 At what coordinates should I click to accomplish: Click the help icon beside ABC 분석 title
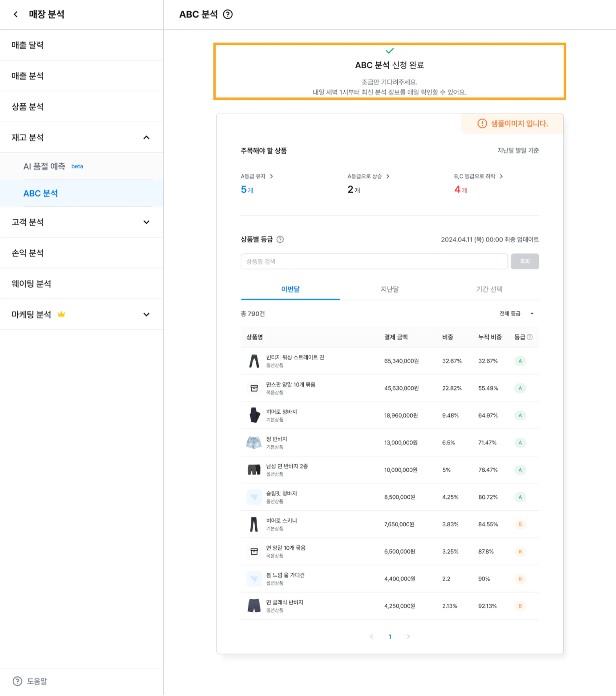click(x=228, y=14)
